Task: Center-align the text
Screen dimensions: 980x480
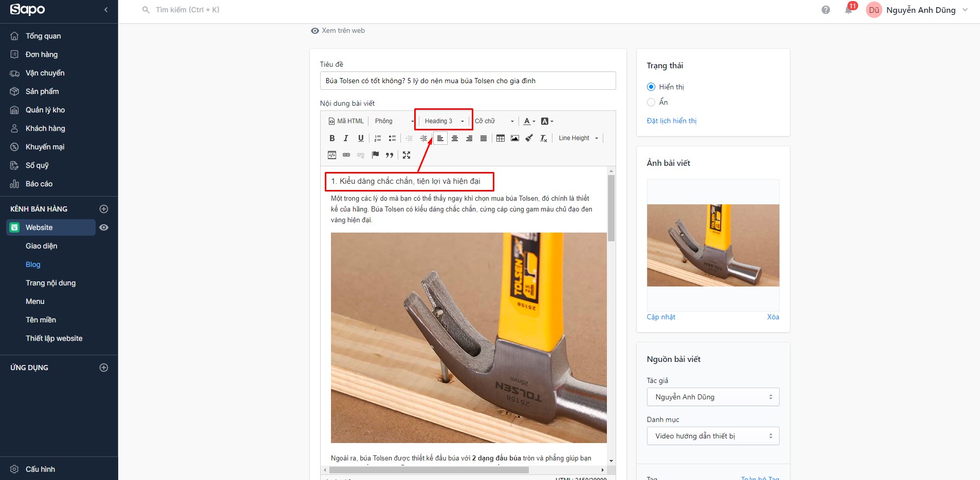Action: click(x=455, y=138)
